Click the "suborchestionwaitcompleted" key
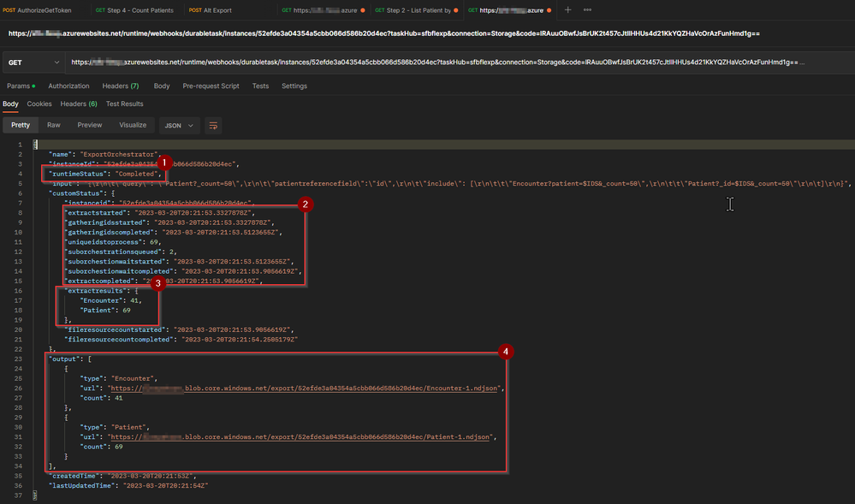This screenshot has width=855, height=504. [x=119, y=271]
